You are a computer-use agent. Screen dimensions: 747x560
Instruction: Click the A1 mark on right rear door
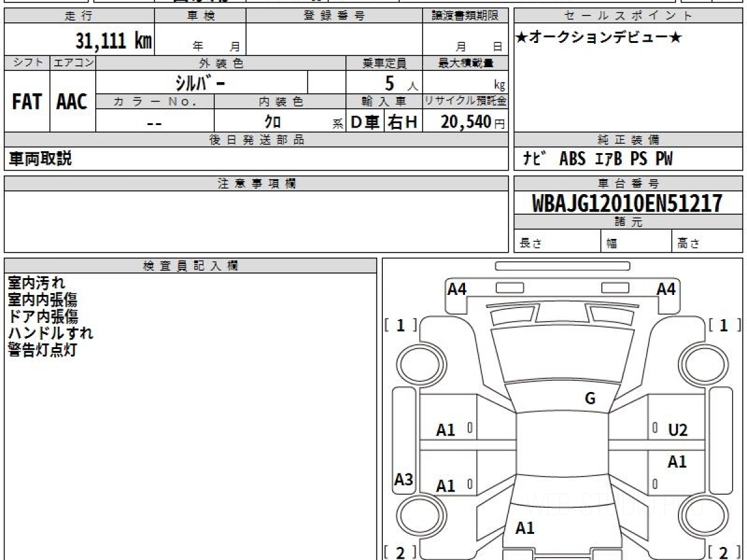pos(677,462)
